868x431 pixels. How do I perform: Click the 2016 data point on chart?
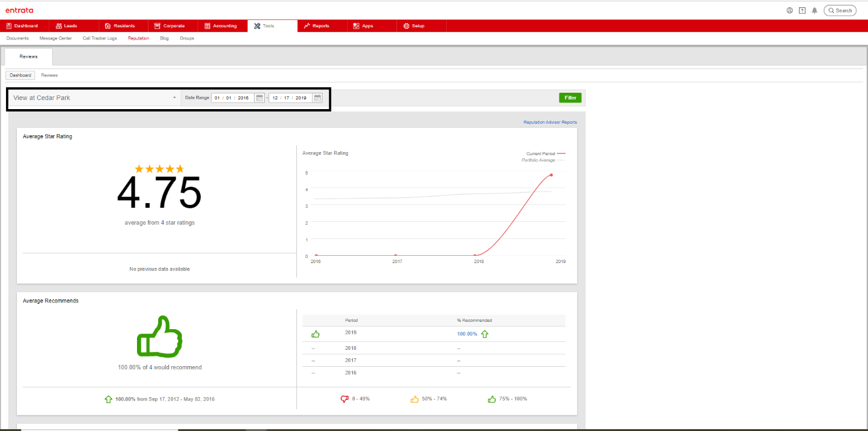tap(316, 256)
